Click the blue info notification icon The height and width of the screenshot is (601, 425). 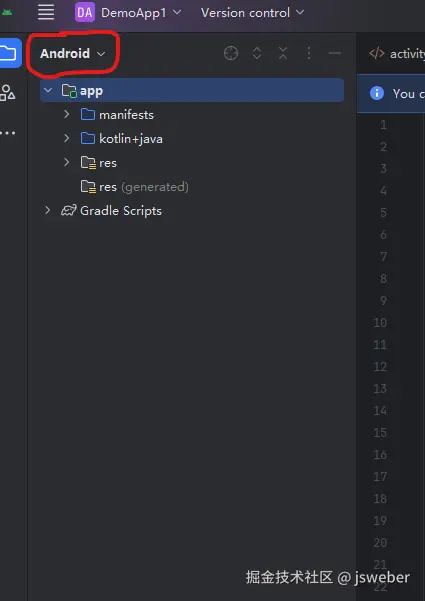click(x=377, y=93)
